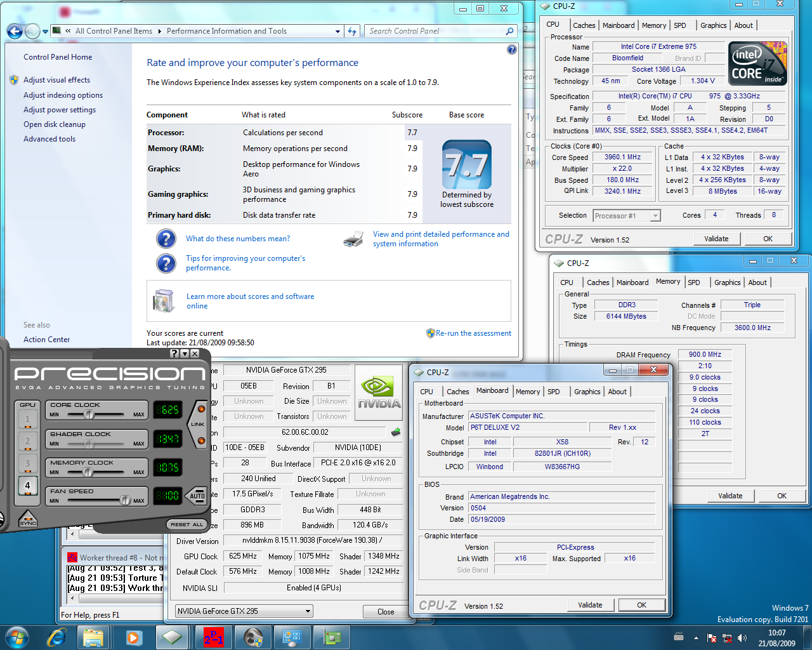Click the refresh icon beside the address bar
Screen dimensions: 812x650
[352, 31]
